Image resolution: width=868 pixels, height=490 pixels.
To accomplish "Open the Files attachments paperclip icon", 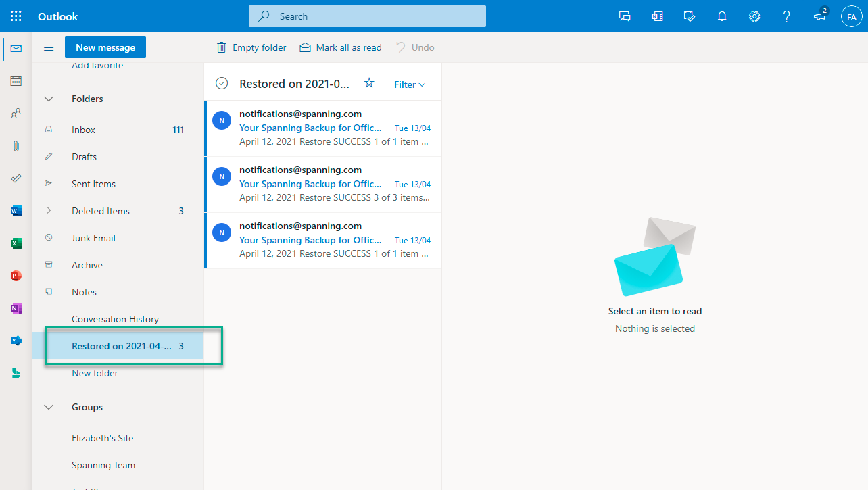I will coord(16,146).
